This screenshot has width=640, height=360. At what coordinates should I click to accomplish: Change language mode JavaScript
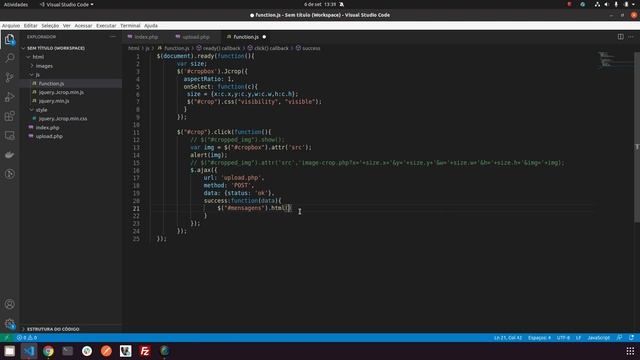(x=598, y=338)
